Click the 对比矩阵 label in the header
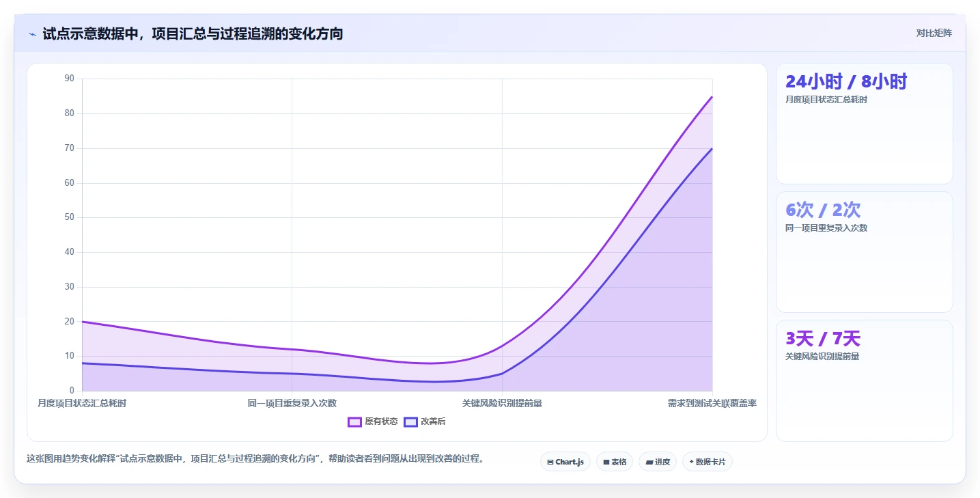980x498 pixels. pos(934,33)
